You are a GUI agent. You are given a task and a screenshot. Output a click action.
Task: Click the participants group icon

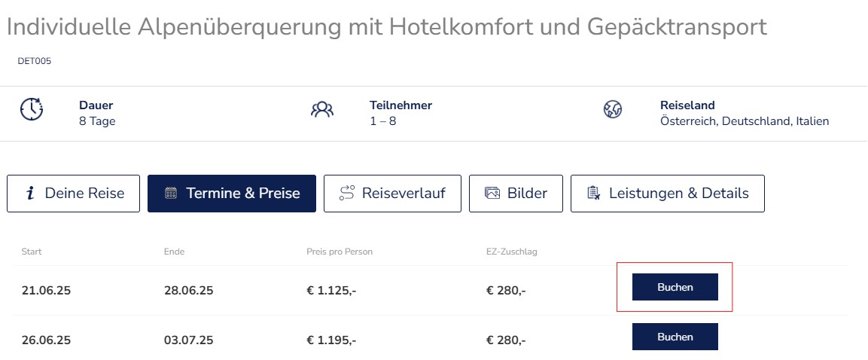click(321, 110)
